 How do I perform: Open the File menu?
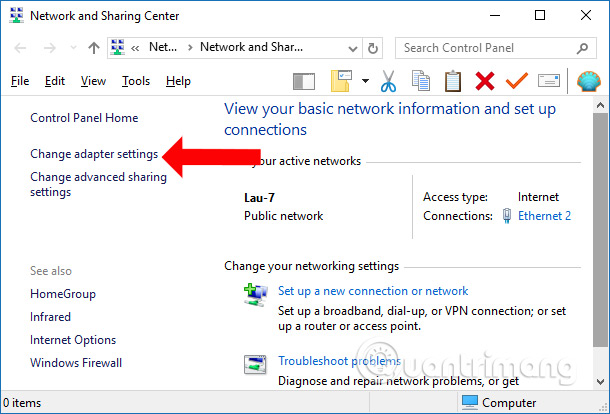point(20,81)
